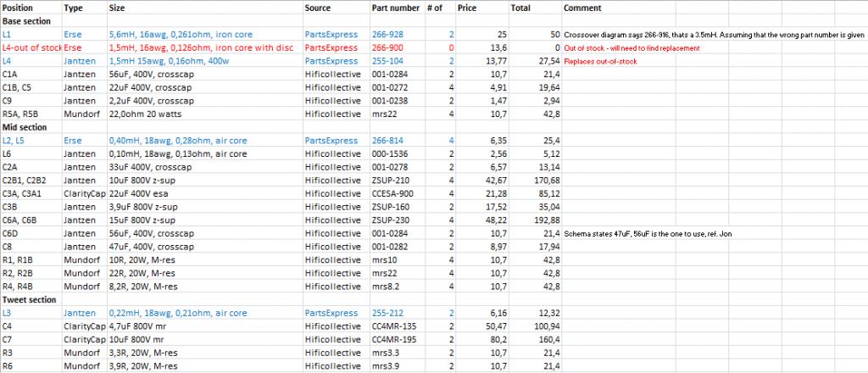The width and height of the screenshot is (868, 373).
Task: Select the comment starting 'Crossover diagram says'
Action: (x=714, y=35)
